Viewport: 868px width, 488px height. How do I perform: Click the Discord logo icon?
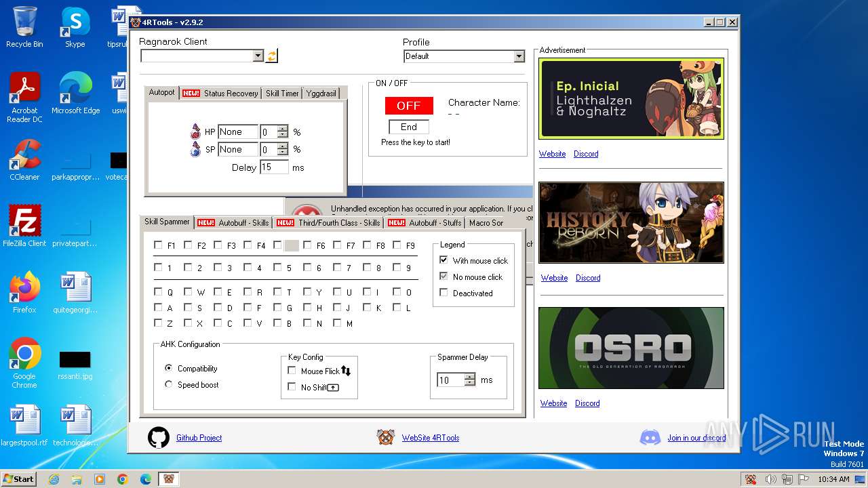650,437
